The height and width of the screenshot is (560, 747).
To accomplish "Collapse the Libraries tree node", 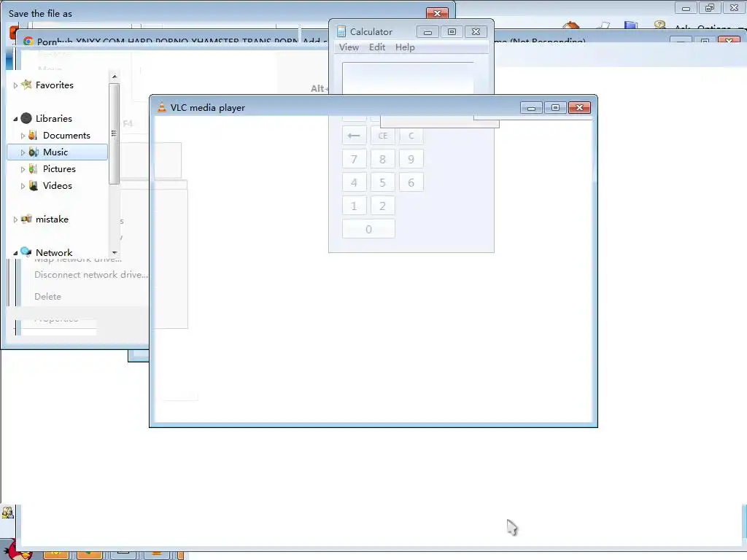I will coord(15,119).
